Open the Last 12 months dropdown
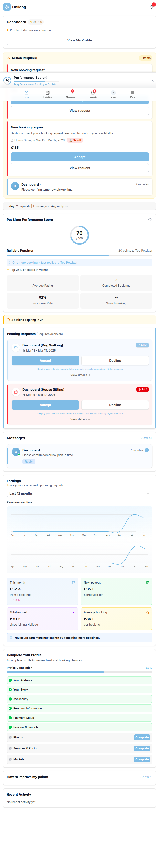This screenshot has height=868, width=156. (x=80, y=493)
